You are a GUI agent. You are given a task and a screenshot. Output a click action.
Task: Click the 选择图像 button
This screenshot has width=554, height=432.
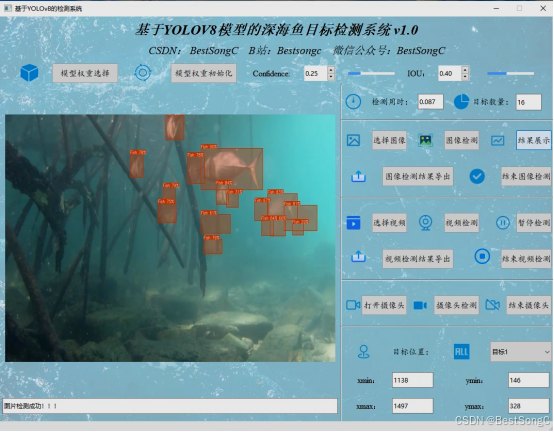389,140
